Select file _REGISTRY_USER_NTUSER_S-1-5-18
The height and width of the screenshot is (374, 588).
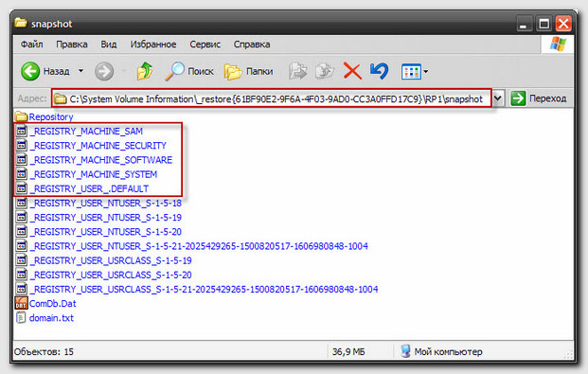[106, 204]
